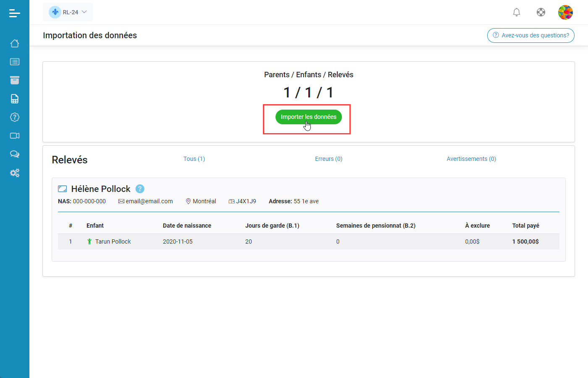This screenshot has height=378, width=588.
Task: Open the profile avatar menu
Action: tap(565, 12)
